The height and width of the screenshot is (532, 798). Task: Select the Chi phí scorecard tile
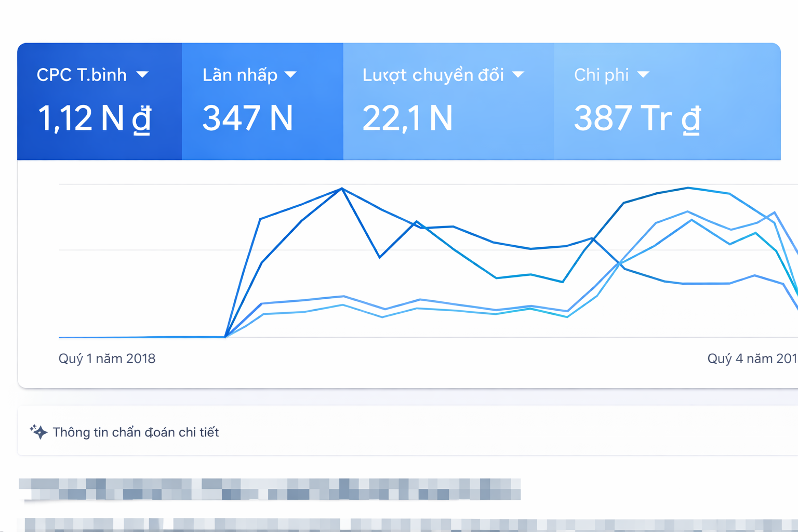667,101
